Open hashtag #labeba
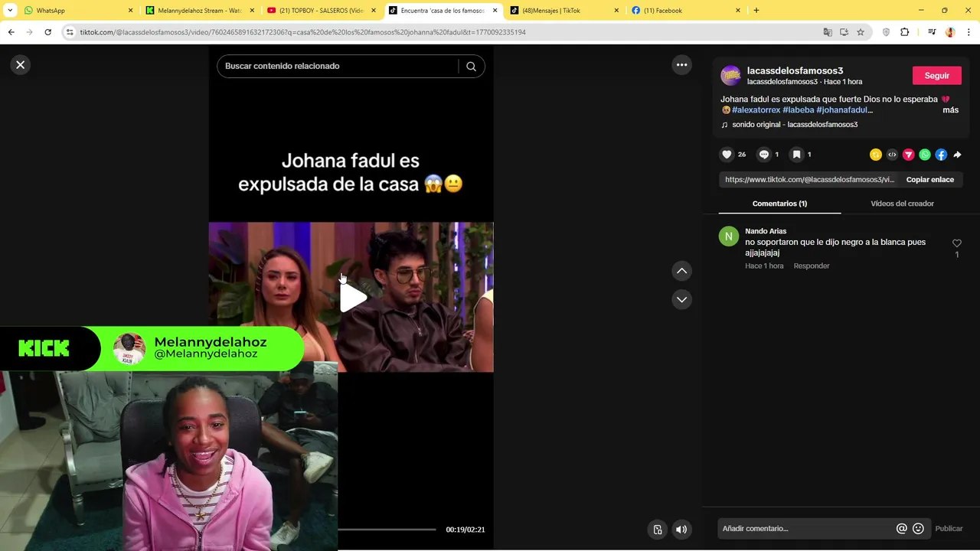The image size is (980, 551). (798, 110)
